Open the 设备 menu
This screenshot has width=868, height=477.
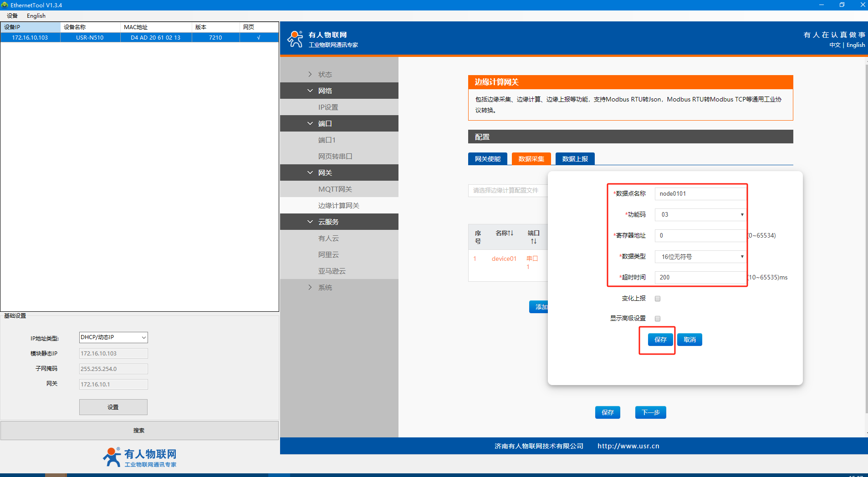tap(12, 15)
